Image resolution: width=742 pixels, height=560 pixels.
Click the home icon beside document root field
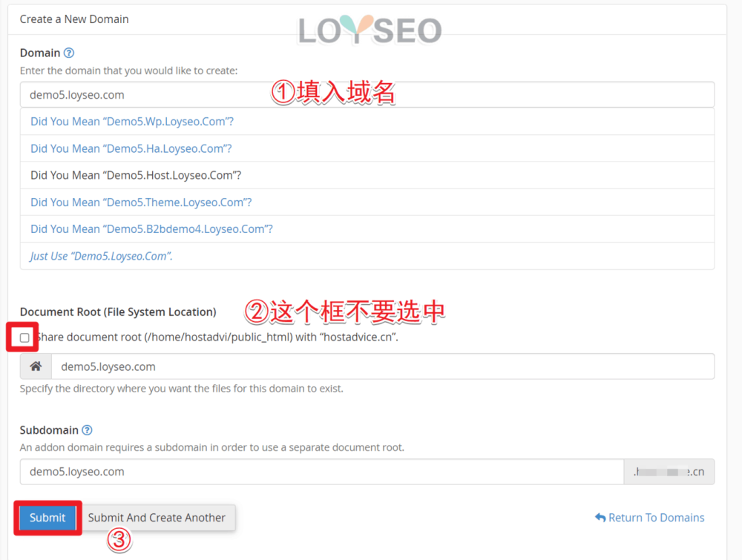[36, 366]
